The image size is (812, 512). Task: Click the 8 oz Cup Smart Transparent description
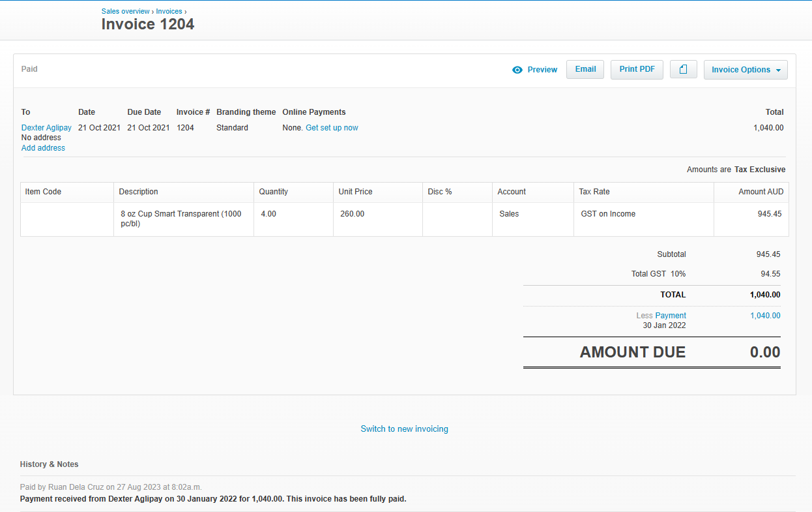181,218
